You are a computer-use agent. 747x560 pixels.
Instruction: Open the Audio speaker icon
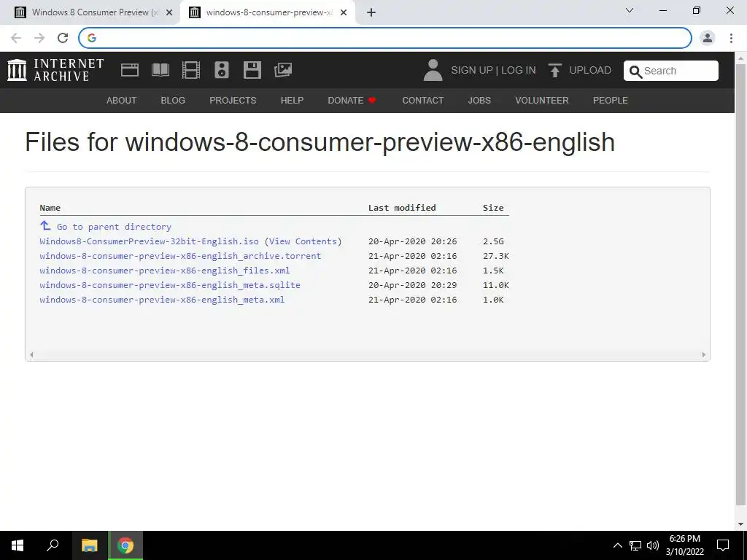pos(222,70)
